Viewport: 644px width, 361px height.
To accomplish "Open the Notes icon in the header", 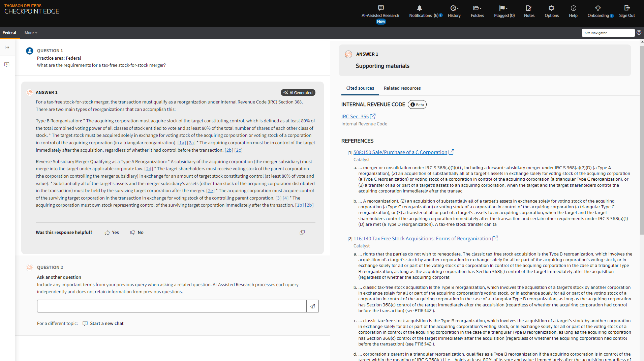I will click(529, 8).
